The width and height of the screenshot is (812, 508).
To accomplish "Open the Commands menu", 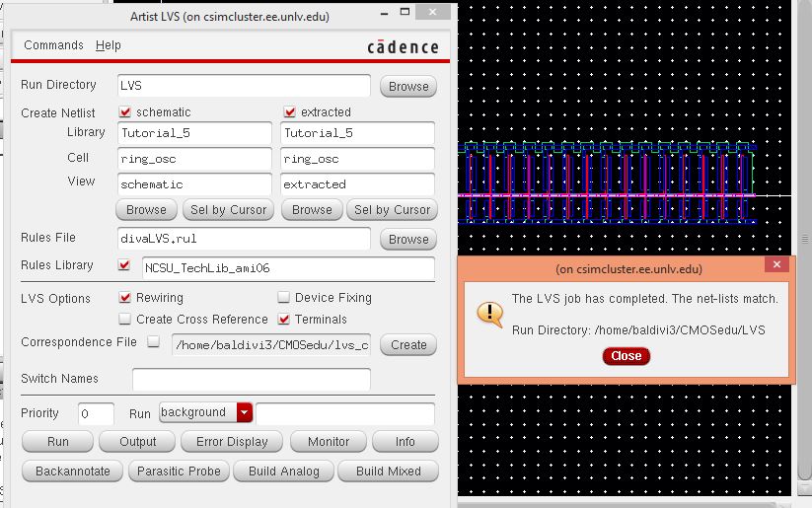I will click(x=53, y=45).
